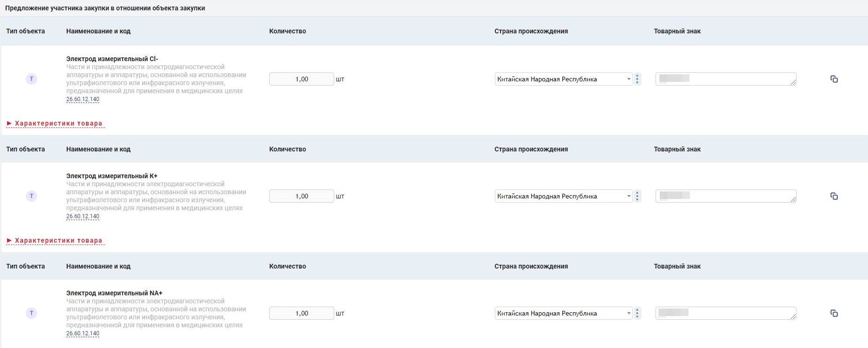
Task: Open the three-dot menu beside the NA+ country field
Action: point(637,313)
